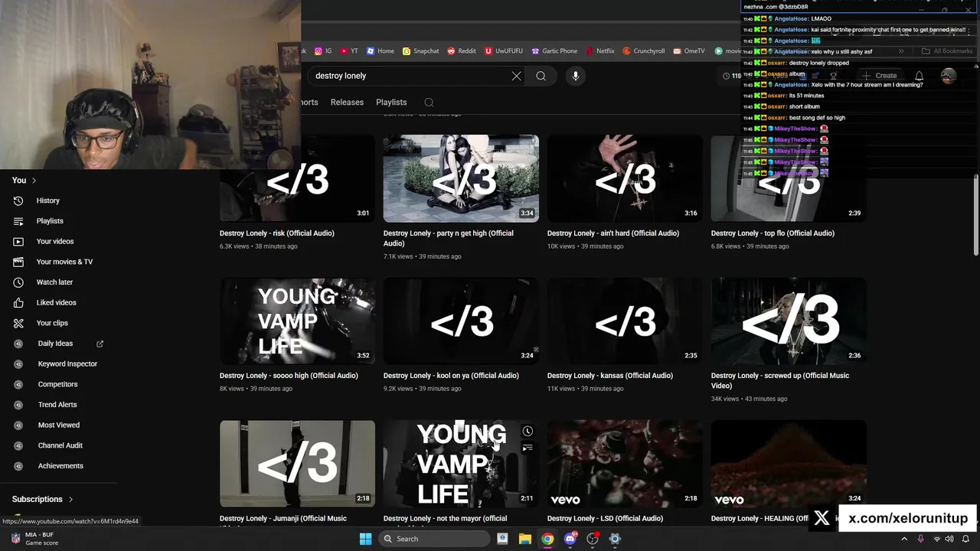
Task: Add 'not the mayor' to queue
Action: (528, 448)
